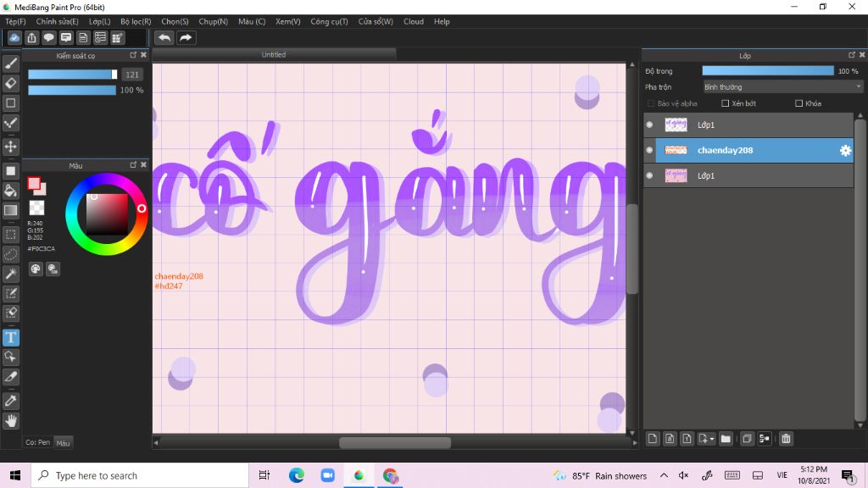This screenshot has width=868, height=488.
Task: Open the Pha trộn blend mode dropdown
Action: tap(782, 87)
